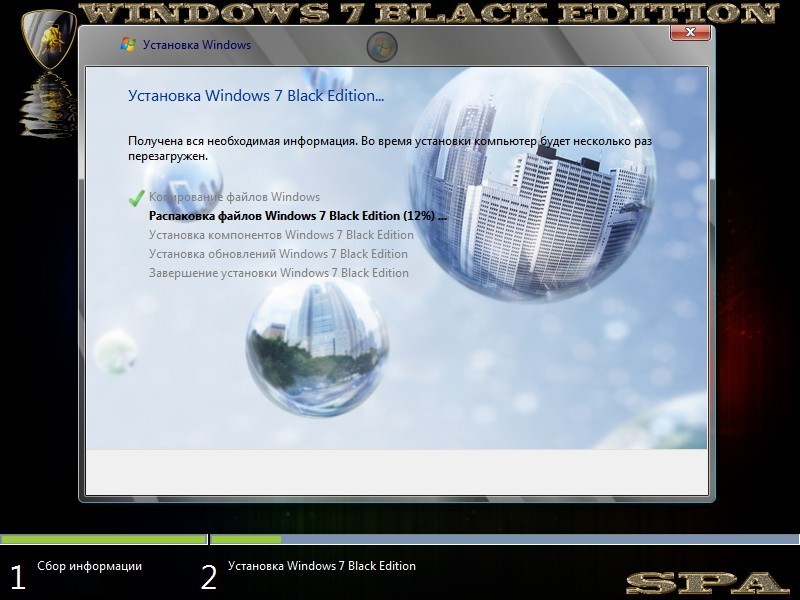Click the round Windows orb in the title bar
Image resolution: width=800 pixels, height=600 pixels.
pos(382,47)
